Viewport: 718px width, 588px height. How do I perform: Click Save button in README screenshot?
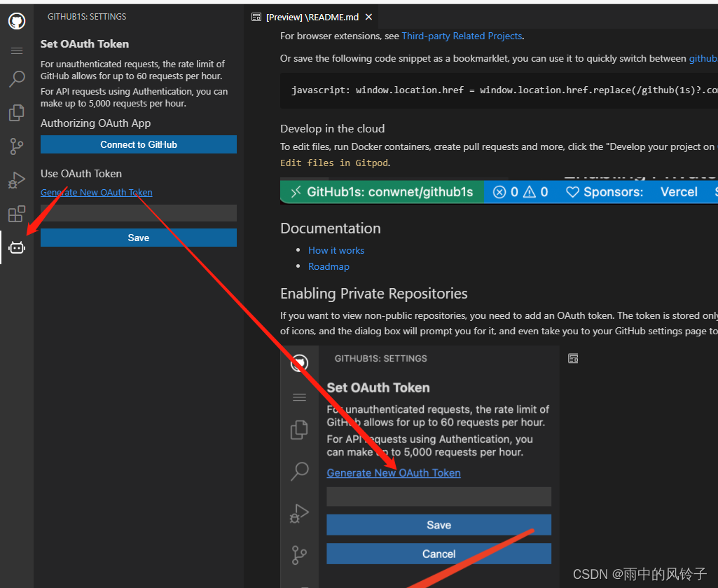(439, 525)
